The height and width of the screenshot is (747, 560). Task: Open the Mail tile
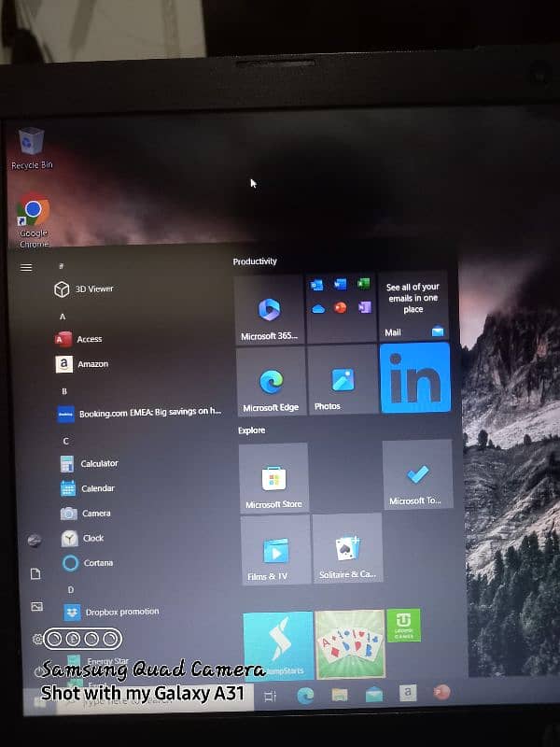click(x=413, y=306)
